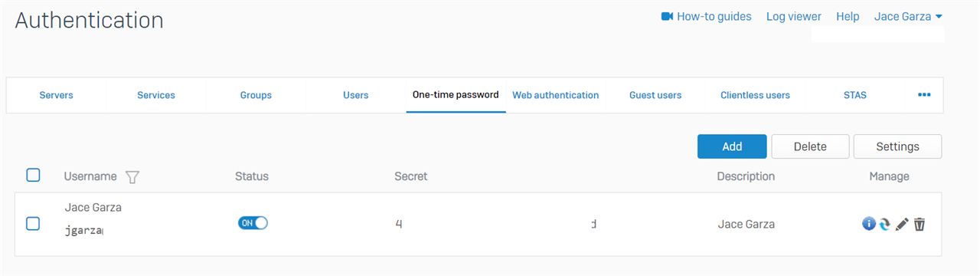
Task: Go to the Servers tab
Action: 57,95
